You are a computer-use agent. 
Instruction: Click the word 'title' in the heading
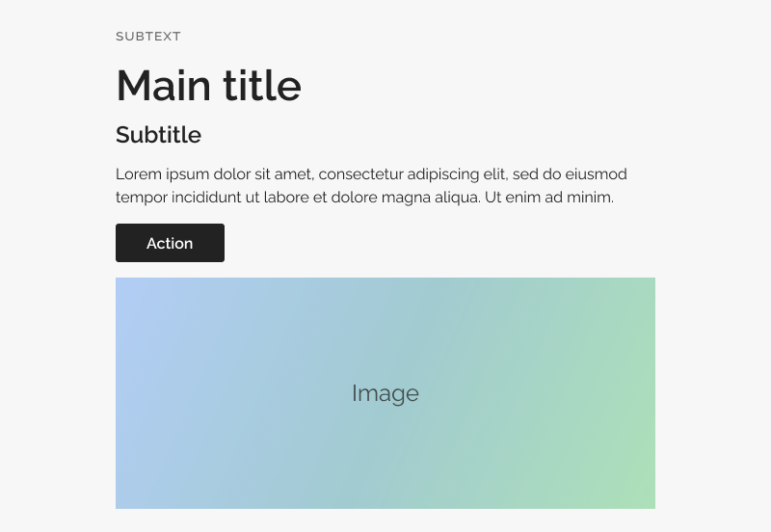coord(262,86)
